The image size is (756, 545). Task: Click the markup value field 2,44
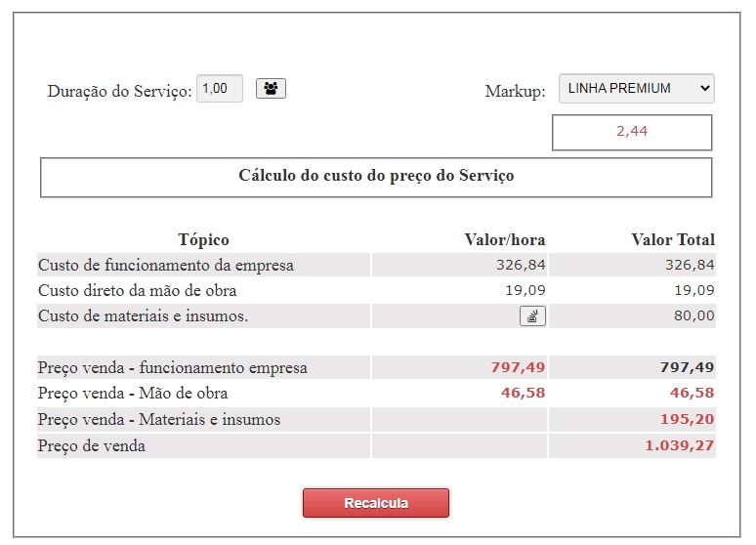tap(632, 132)
